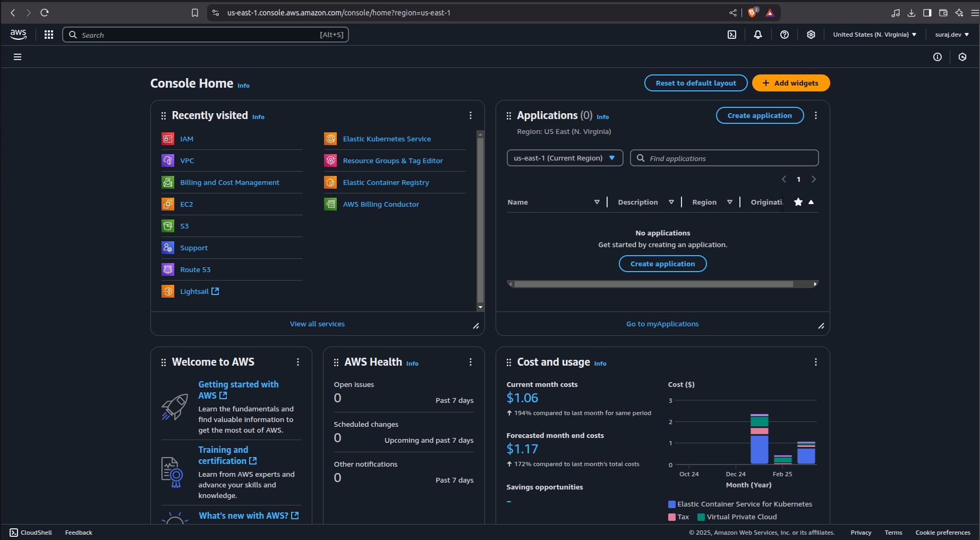Open Getting started with AWS link

[x=238, y=390]
